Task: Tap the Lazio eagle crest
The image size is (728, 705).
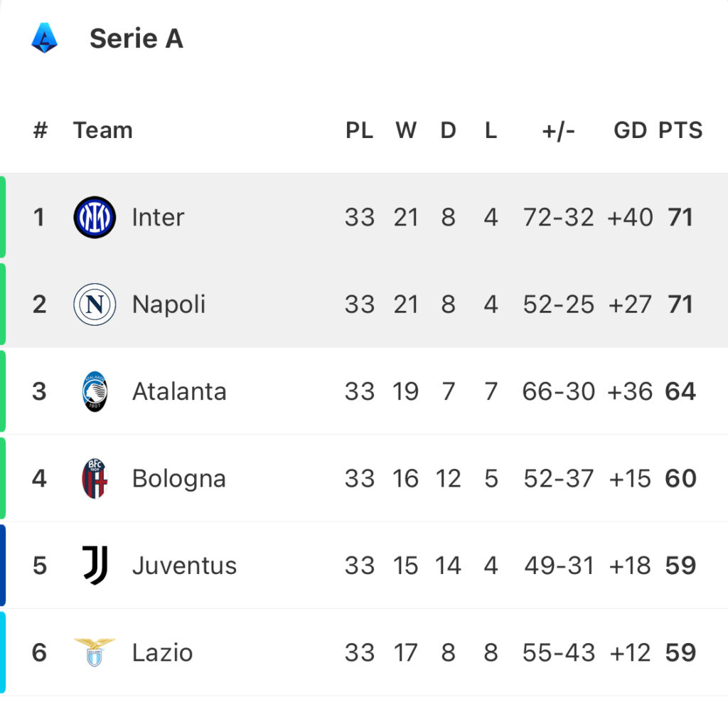Action: tap(95, 652)
